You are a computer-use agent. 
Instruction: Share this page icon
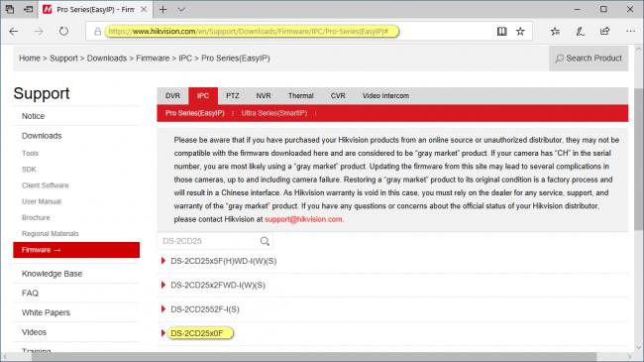pyautogui.click(x=605, y=32)
